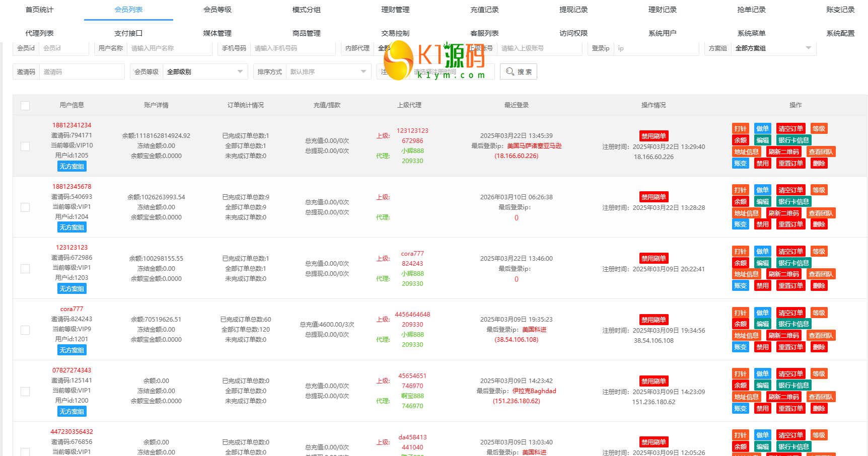Switch to 首页统计 tab
The height and width of the screenshot is (456, 868).
(x=39, y=10)
